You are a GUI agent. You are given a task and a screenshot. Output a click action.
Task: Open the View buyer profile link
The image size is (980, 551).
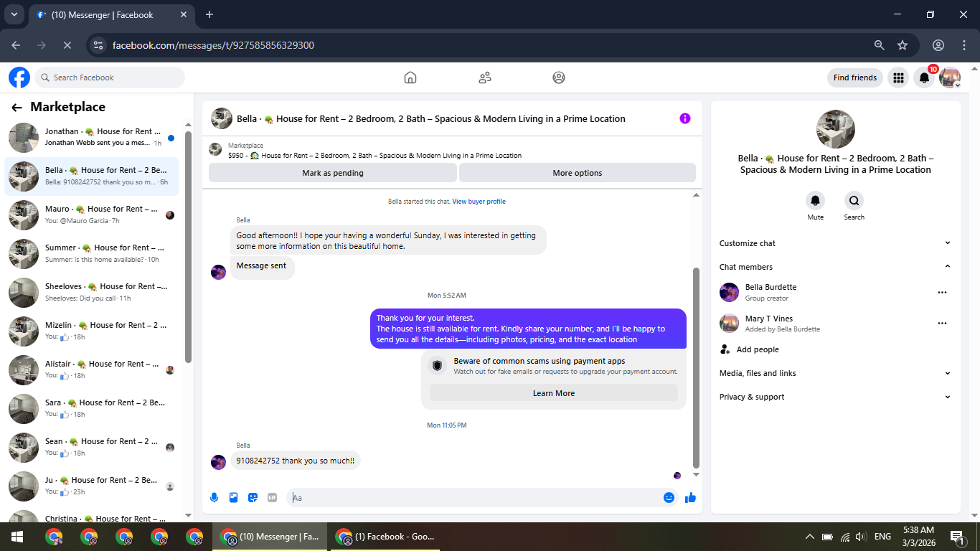click(479, 202)
